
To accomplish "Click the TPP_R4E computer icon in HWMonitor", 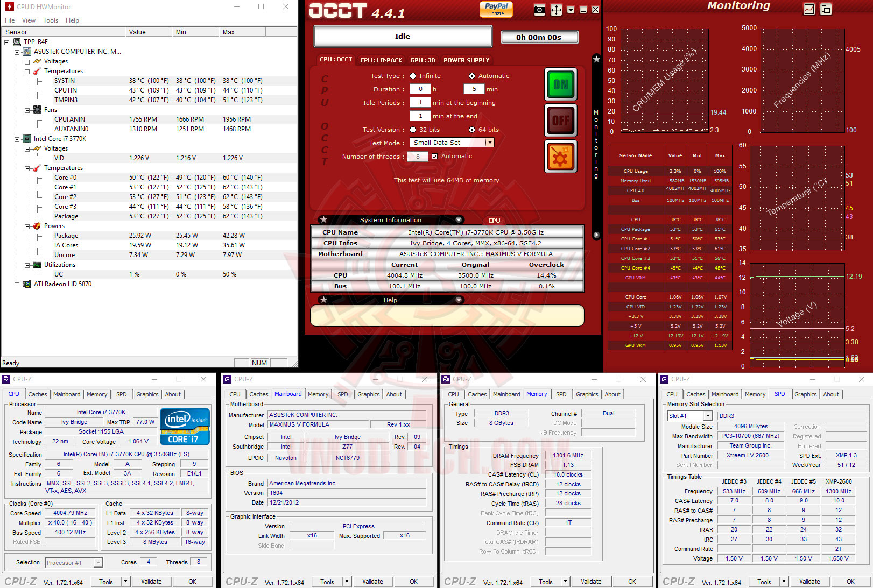I will coord(17,42).
